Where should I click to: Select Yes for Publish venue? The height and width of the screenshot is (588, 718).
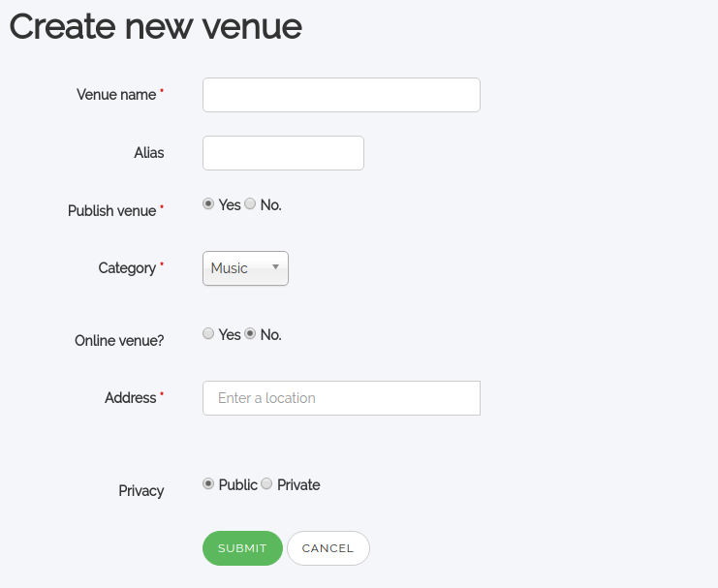coord(208,204)
